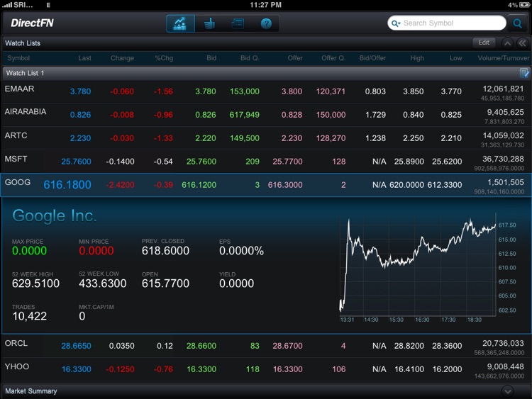Sort by the Volume/Turnover column
Screen dimensions: 532x399
point(504,58)
